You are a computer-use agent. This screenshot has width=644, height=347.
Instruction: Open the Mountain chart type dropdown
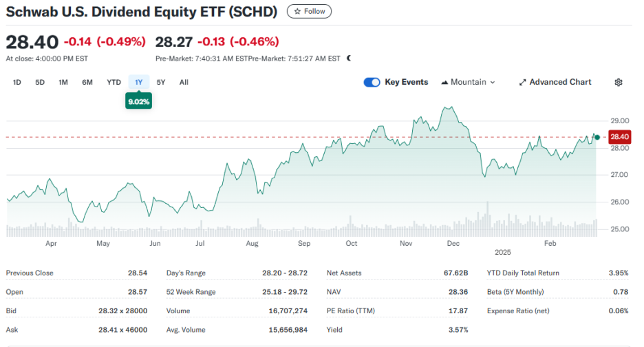click(469, 82)
